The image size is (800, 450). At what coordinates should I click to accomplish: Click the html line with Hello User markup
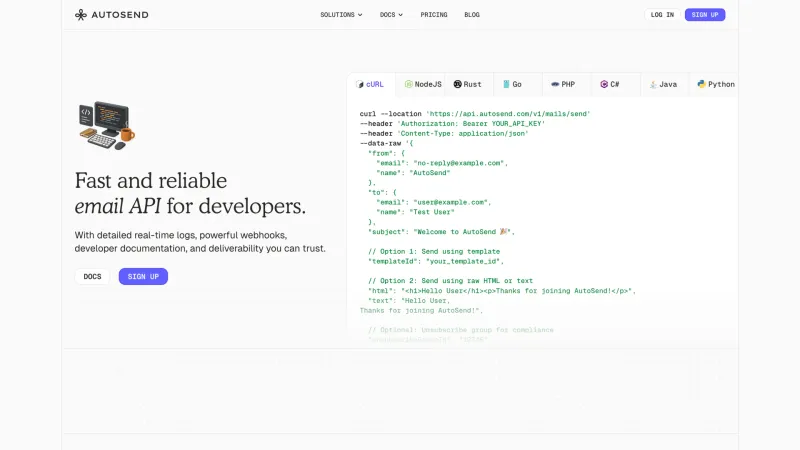[502, 291]
